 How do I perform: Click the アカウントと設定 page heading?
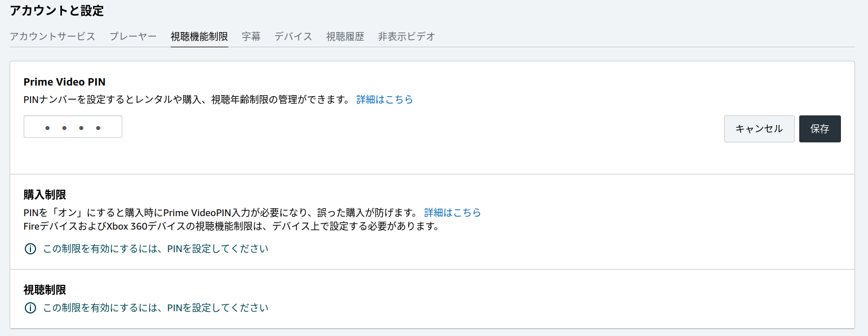pyautogui.click(x=56, y=11)
